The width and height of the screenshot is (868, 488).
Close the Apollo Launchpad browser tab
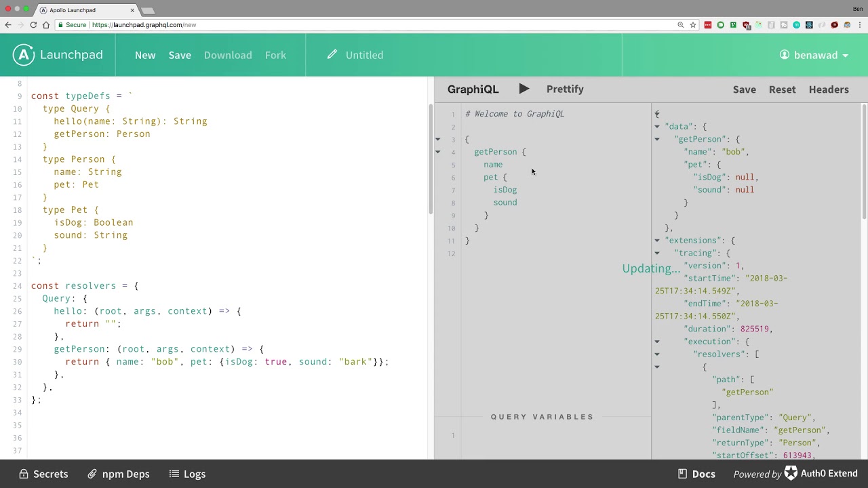click(132, 10)
